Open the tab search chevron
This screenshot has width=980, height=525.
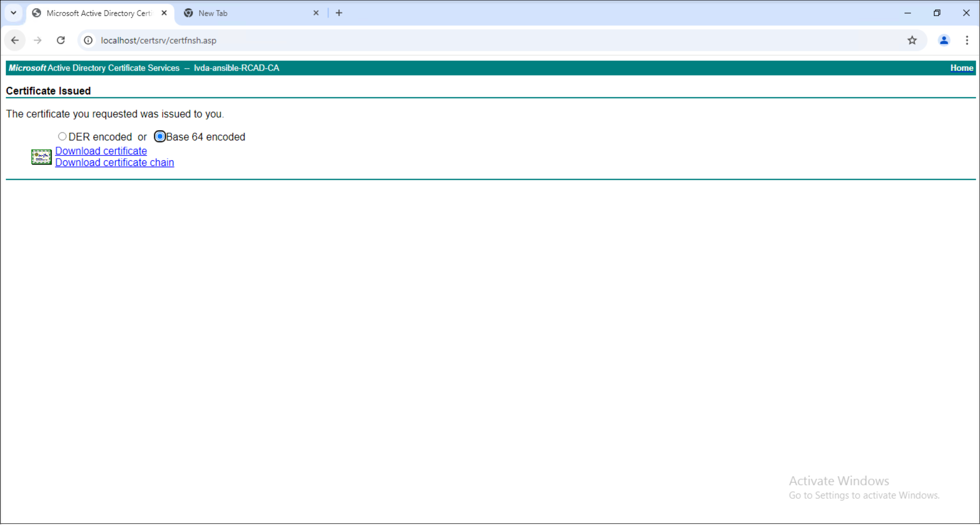pos(13,13)
